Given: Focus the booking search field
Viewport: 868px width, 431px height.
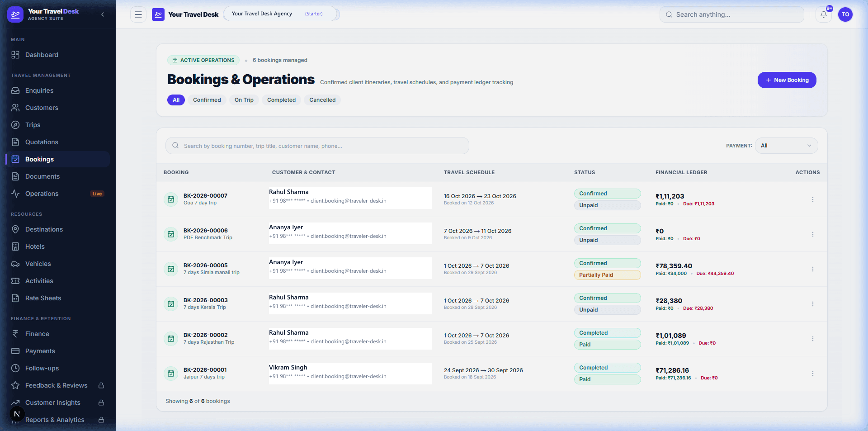Looking at the screenshot, I should pyautogui.click(x=317, y=146).
